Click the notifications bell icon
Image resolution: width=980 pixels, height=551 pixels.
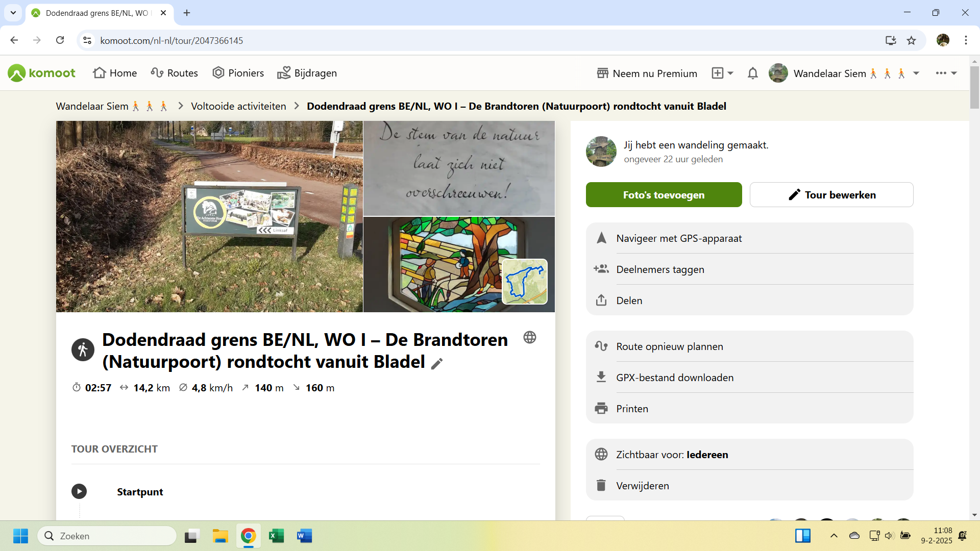[752, 73]
